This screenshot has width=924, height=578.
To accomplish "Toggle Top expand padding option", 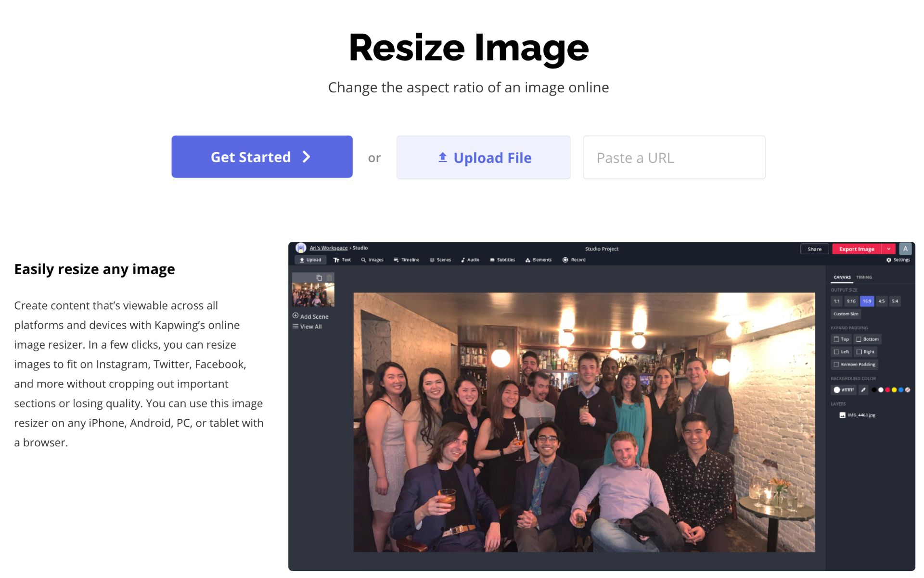I will click(x=841, y=339).
